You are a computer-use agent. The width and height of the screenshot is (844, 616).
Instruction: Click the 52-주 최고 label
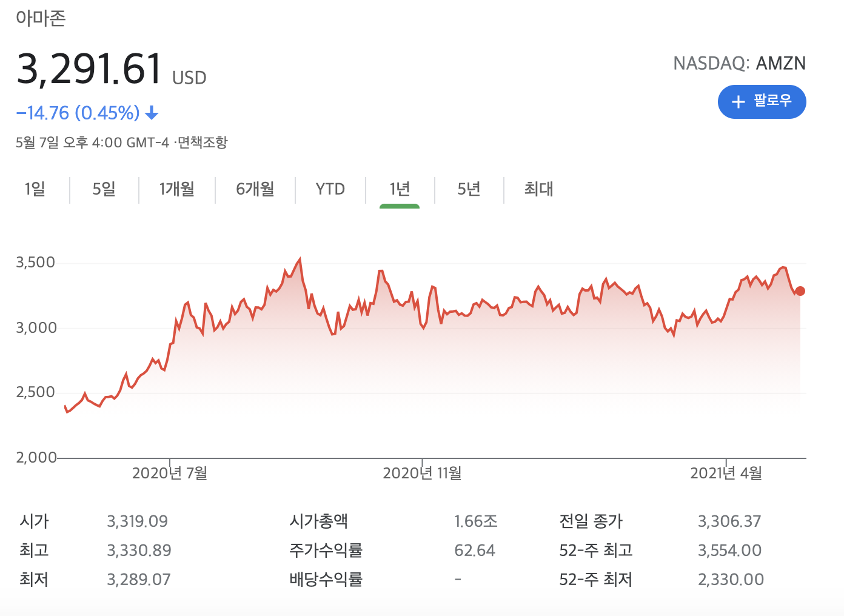[x=596, y=551]
